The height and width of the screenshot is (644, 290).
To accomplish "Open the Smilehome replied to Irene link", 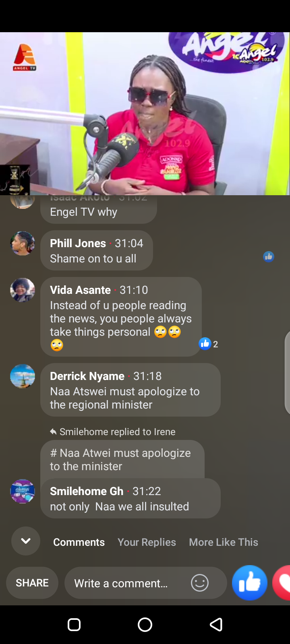I will [113, 432].
